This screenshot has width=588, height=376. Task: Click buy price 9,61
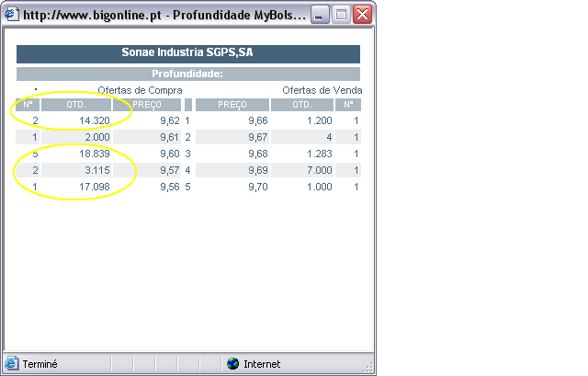[x=170, y=137]
